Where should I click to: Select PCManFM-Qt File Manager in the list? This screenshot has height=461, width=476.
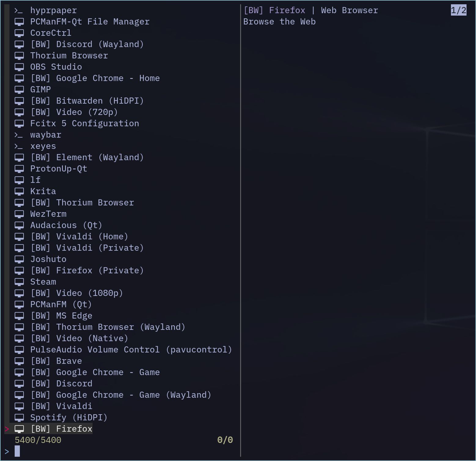(90, 22)
